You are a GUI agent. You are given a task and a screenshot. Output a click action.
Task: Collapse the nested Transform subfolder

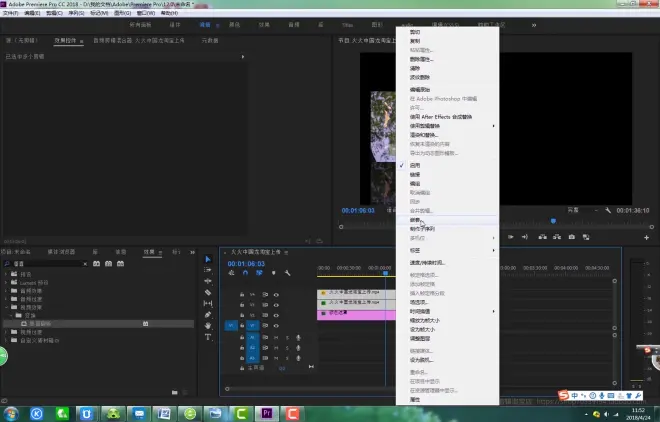(x=11, y=316)
